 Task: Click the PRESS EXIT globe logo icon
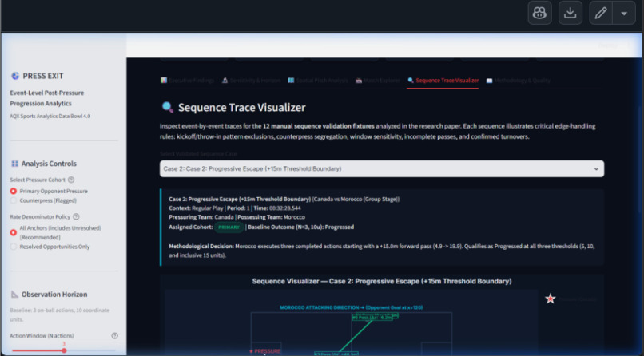[15, 76]
